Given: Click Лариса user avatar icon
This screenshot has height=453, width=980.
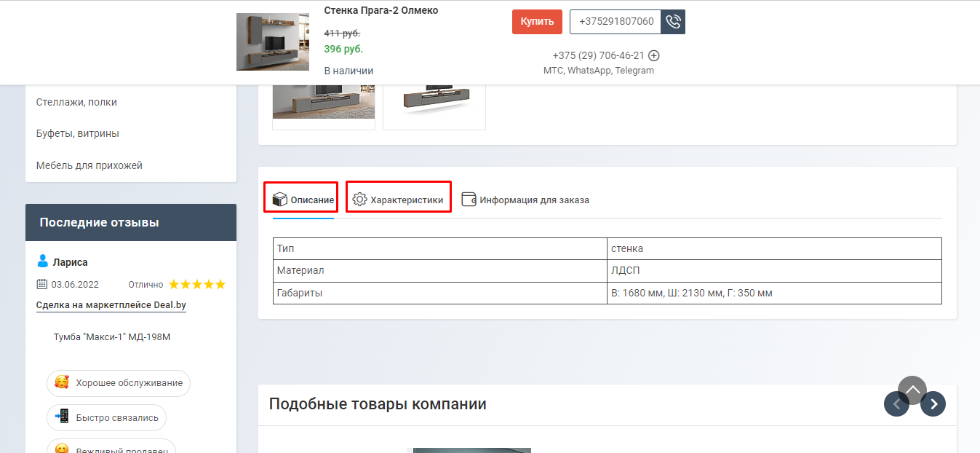Looking at the screenshot, I should tap(42, 261).
